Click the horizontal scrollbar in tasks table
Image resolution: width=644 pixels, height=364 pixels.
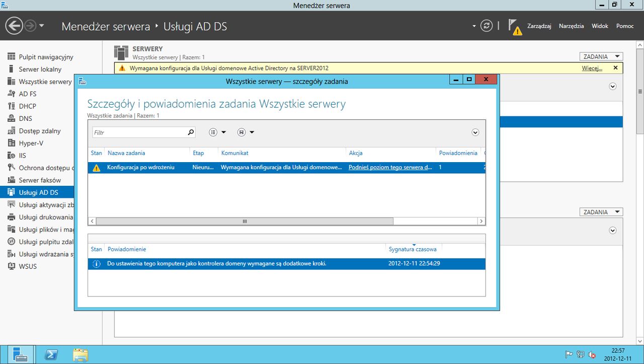245,221
